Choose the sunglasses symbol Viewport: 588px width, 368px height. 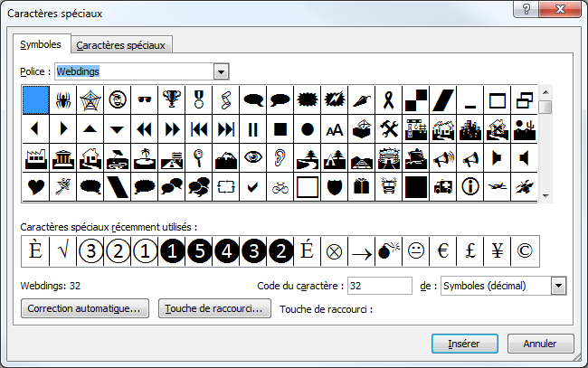tap(145, 100)
